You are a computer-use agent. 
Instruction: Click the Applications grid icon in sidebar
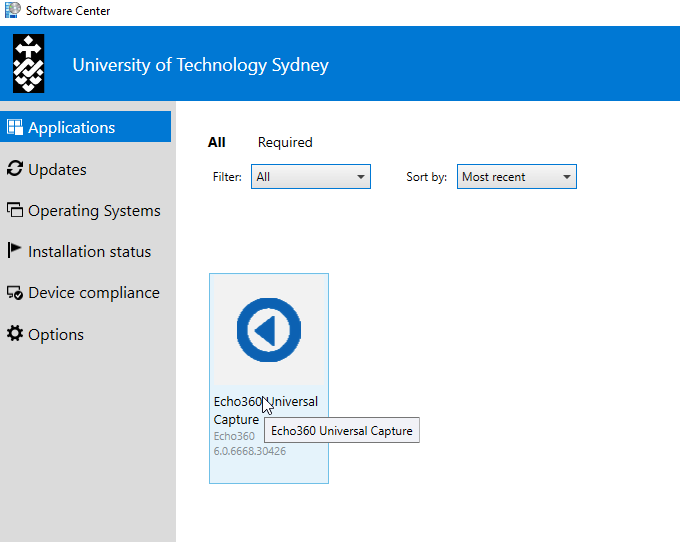[15, 127]
